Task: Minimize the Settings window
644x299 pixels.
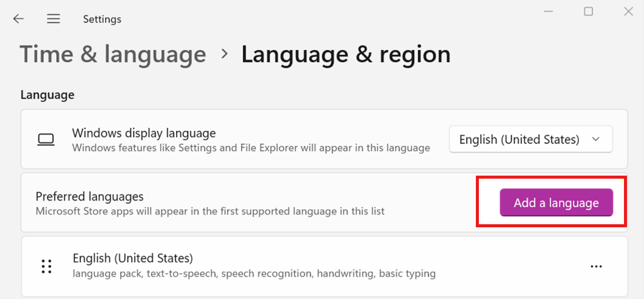Action: (548, 12)
